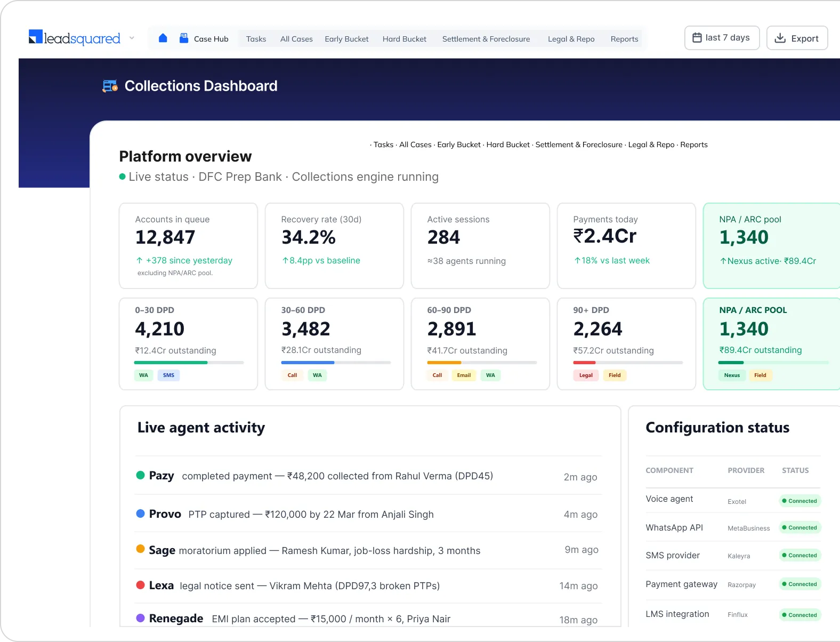This screenshot has height=642, width=840.
Task: Click the 30–60 DPD progress bar
Action: (336, 363)
